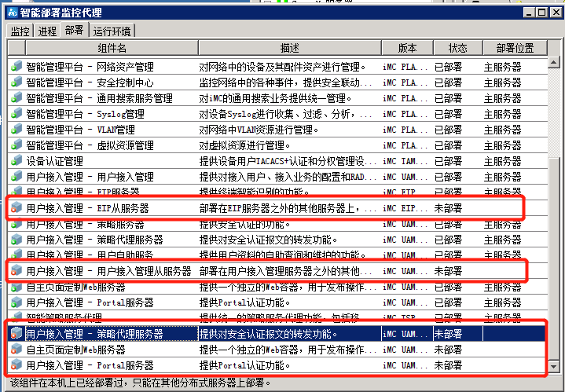
Task: Click the 版本 column header
Action: click(407, 48)
